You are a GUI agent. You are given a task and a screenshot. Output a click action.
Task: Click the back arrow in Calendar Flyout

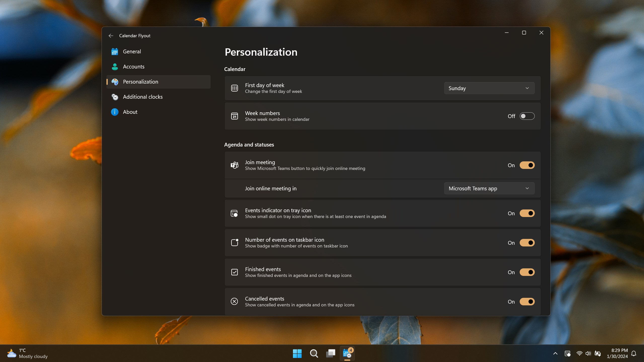111,35
